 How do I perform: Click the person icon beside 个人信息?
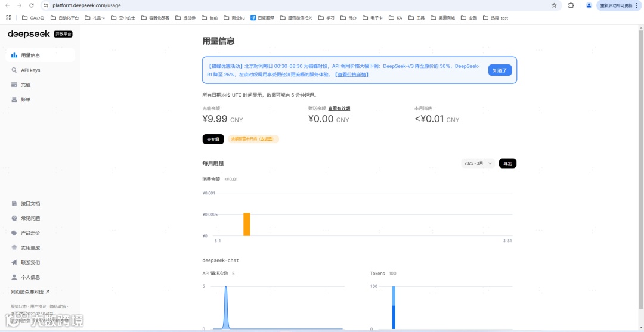coord(14,277)
